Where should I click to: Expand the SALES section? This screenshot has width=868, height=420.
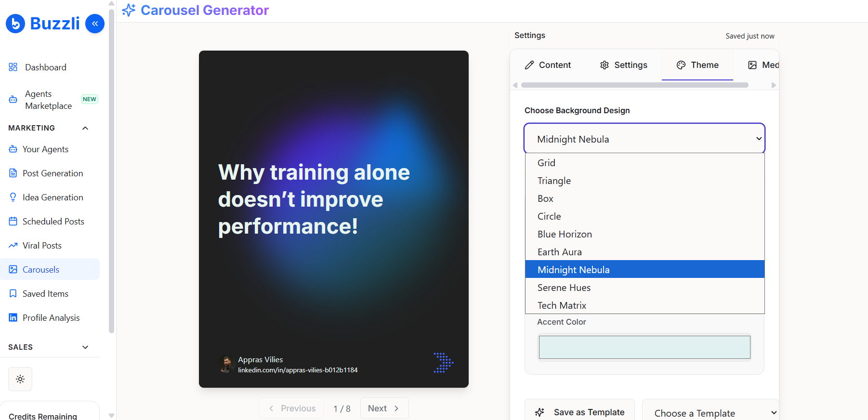click(85, 347)
